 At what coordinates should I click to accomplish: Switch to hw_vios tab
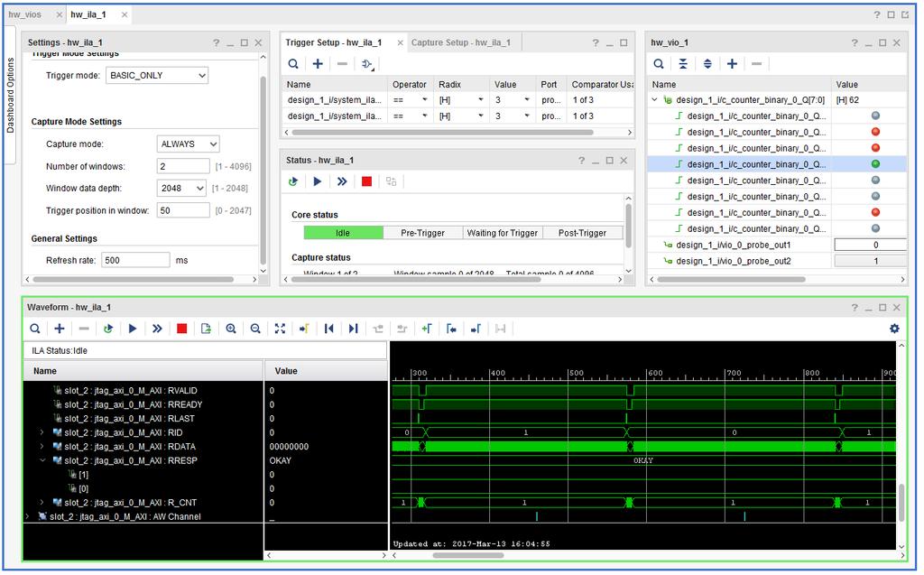pyautogui.click(x=24, y=14)
